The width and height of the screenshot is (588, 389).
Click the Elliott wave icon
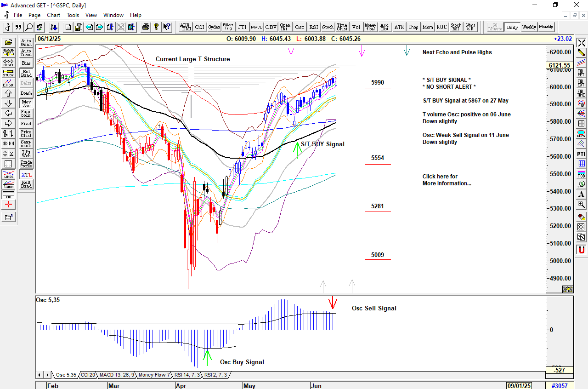click(8, 83)
